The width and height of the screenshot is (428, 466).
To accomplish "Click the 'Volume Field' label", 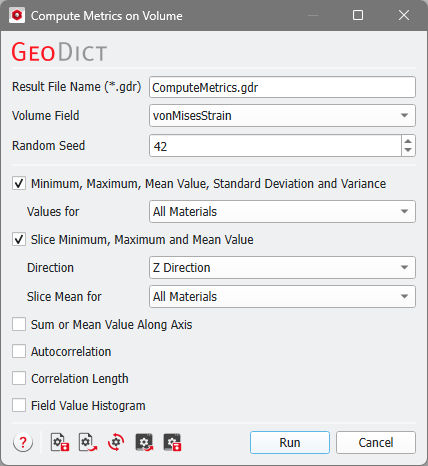I will pos(46,116).
